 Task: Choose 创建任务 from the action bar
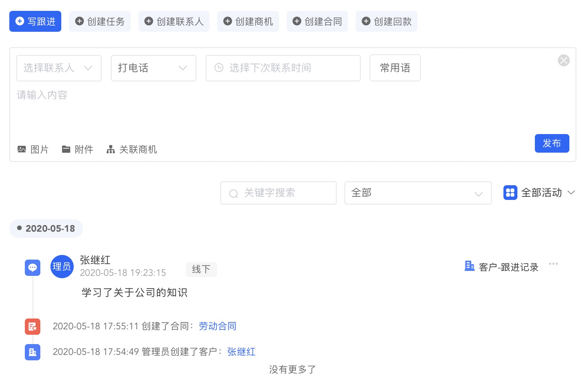(100, 21)
